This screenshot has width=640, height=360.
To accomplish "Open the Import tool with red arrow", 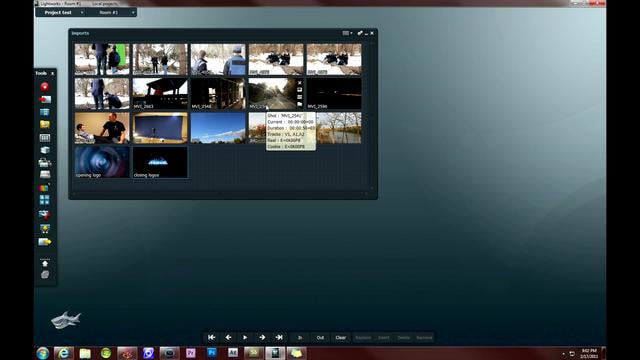I will (x=44, y=99).
